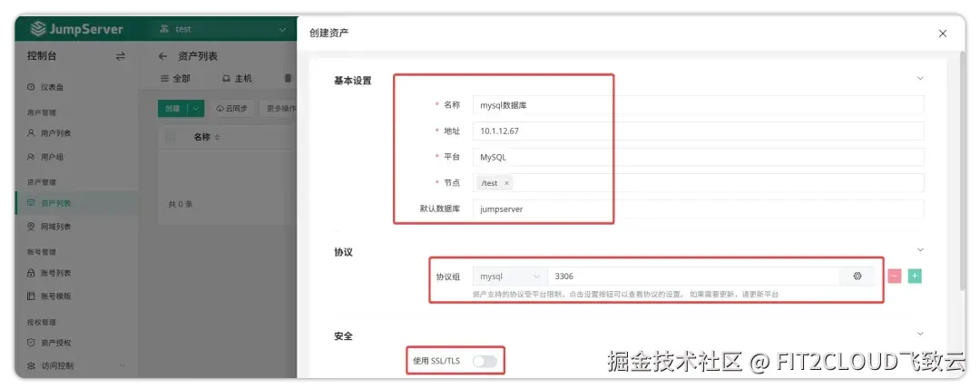Screen dimensions: 980x388
Task: Click the 资产授权 shield icon
Action: click(31, 343)
